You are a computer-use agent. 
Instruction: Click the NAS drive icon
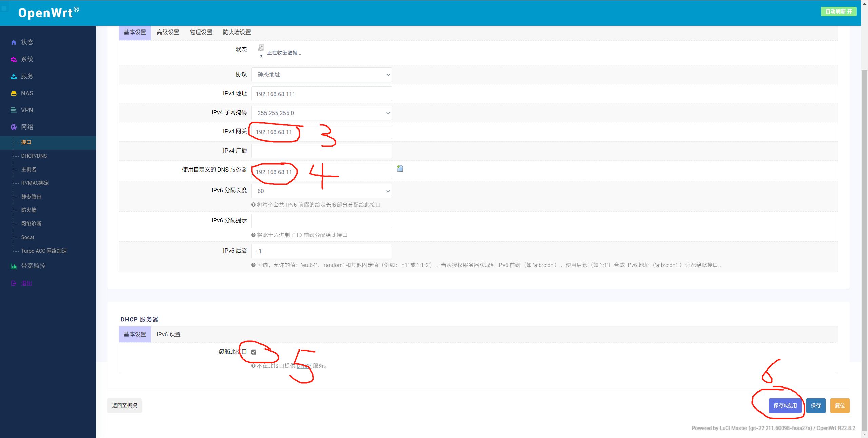(x=14, y=93)
